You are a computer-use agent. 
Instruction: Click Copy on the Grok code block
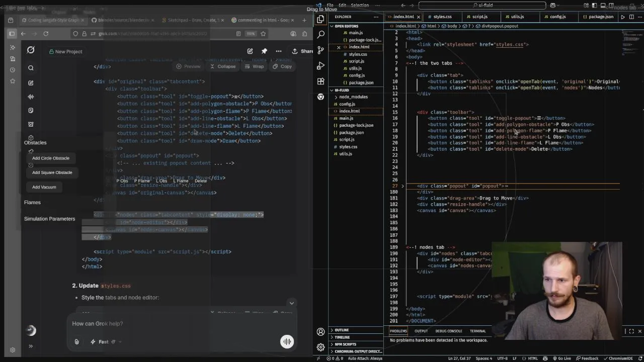click(x=282, y=66)
